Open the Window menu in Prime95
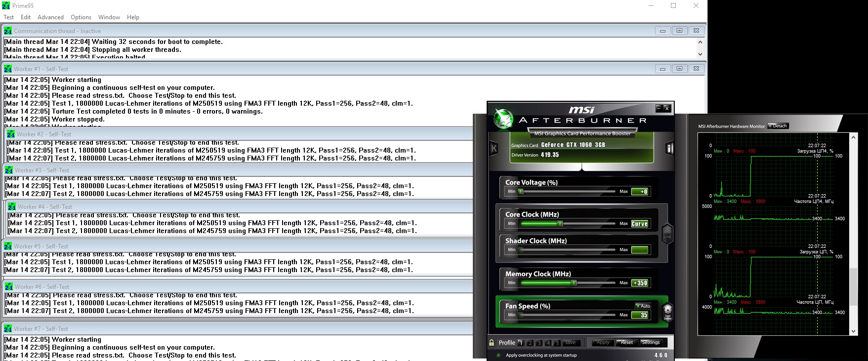The width and height of the screenshot is (868, 361). (109, 17)
